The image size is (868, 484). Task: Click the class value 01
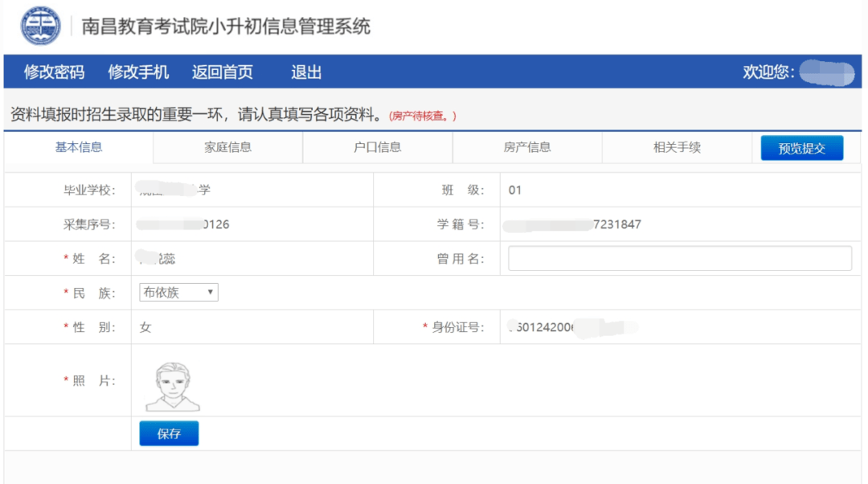coord(515,191)
